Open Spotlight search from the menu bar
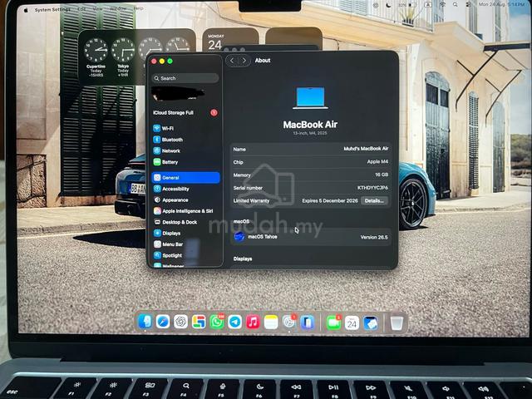532x399 pixels. [x=456, y=5]
